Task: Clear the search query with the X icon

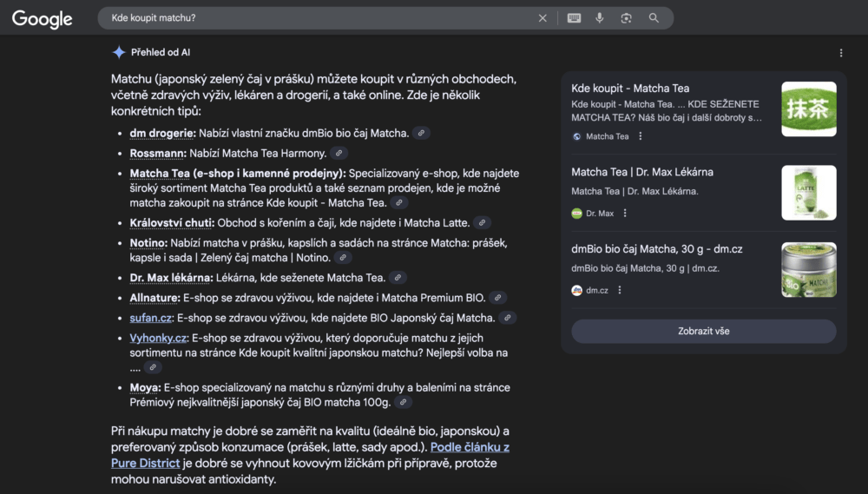Action: 542,18
